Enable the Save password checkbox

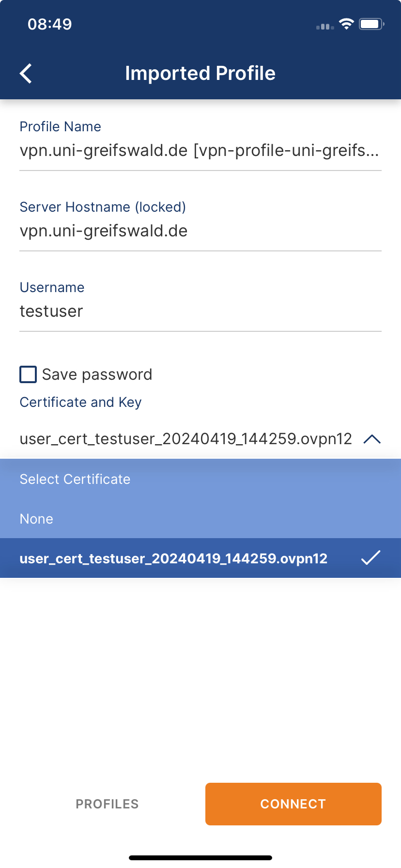pyautogui.click(x=28, y=374)
